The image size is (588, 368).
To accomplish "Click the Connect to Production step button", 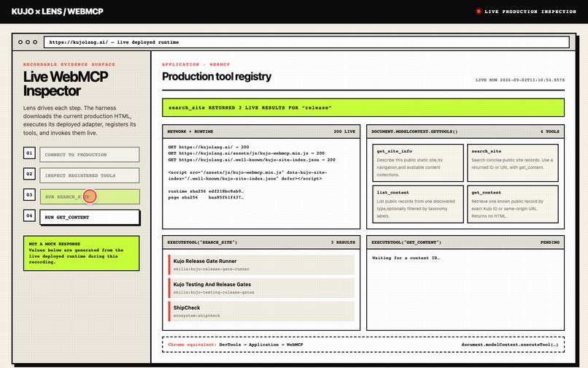I will tap(90, 154).
